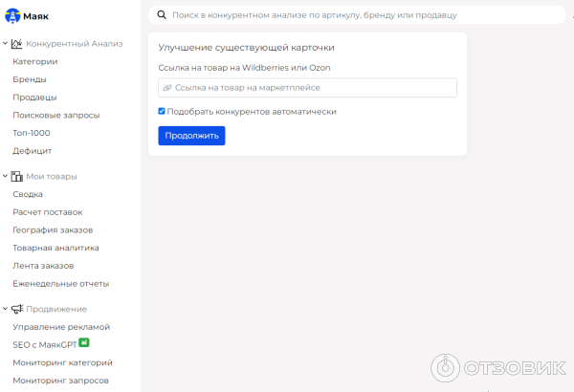Collapse the Продвижение section chevron
This screenshot has height=392, width=574.
[6, 309]
